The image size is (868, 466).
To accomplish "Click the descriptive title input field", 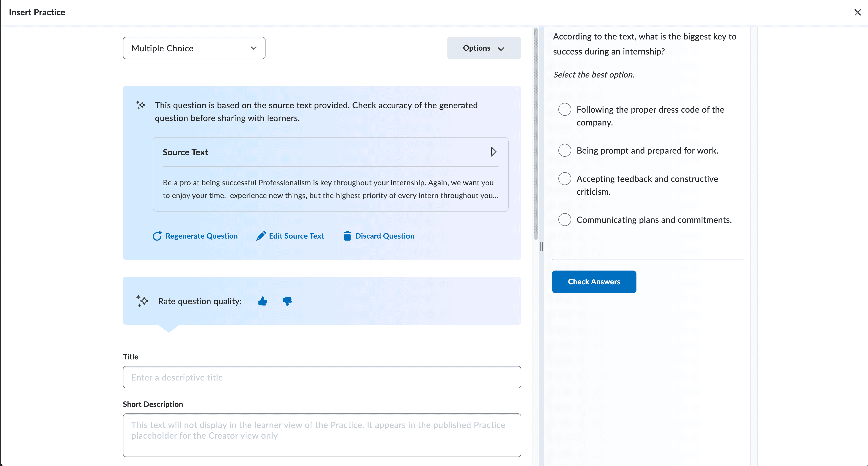I will pyautogui.click(x=322, y=377).
